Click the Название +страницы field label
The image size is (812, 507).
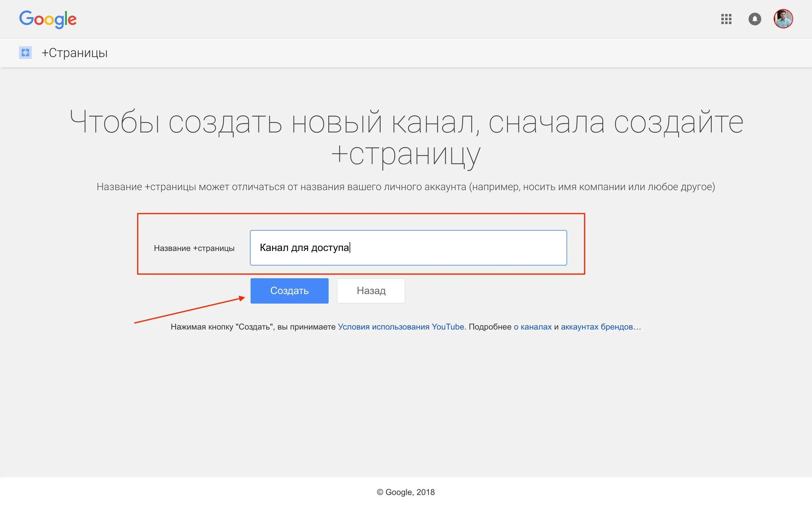194,248
